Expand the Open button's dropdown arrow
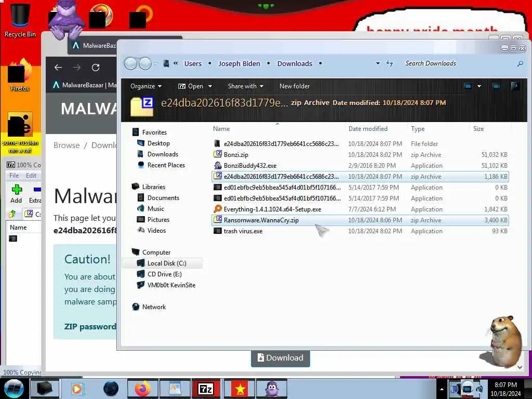 [210, 86]
